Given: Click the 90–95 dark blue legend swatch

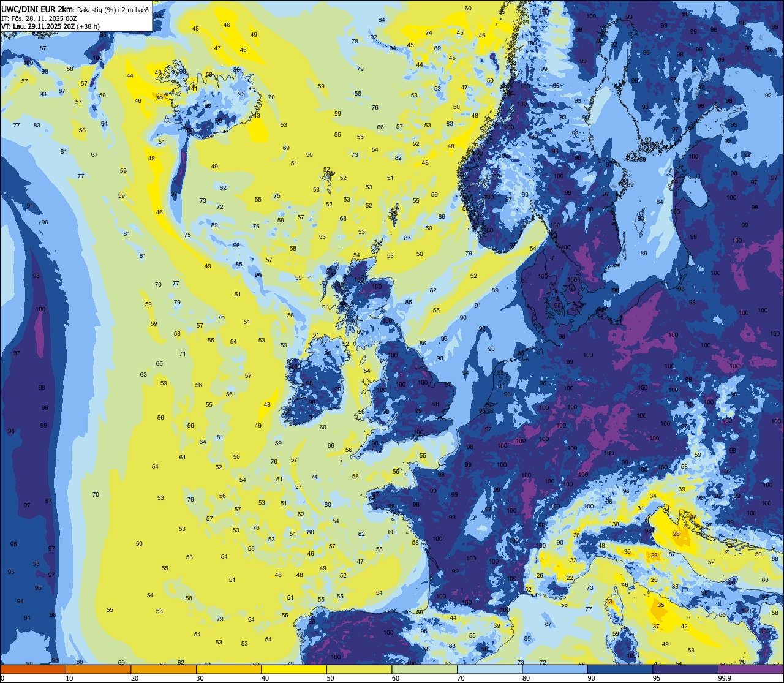Looking at the screenshot, I should pos(620,669).
